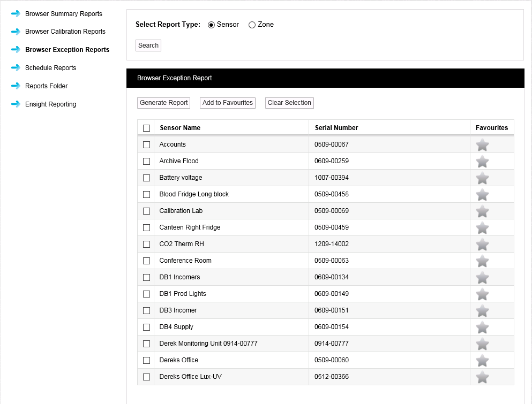The image size is (532, 404).
Task: Tick the checkbox for Blood Fridge Long block
Action: click(x=146, y=194)
